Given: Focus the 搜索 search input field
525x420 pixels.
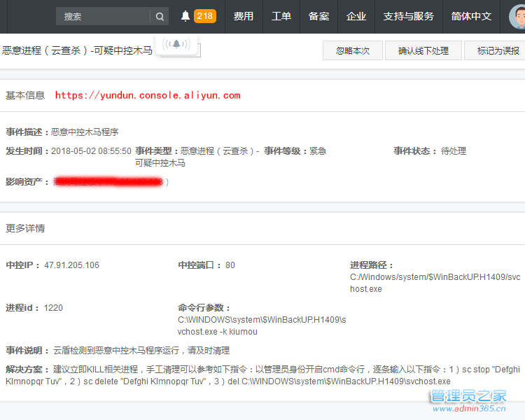Looking at the screenshot, I should tap(103, 16).
